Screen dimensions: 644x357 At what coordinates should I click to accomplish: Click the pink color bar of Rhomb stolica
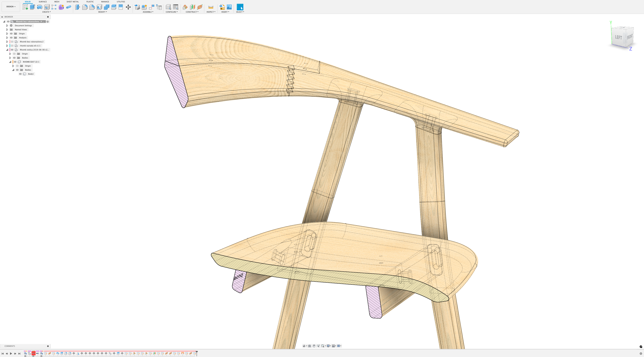click(10, 50)
